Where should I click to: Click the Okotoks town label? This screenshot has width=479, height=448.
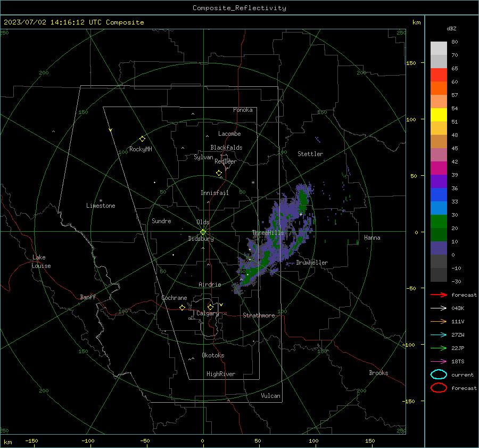pos(213,355)
